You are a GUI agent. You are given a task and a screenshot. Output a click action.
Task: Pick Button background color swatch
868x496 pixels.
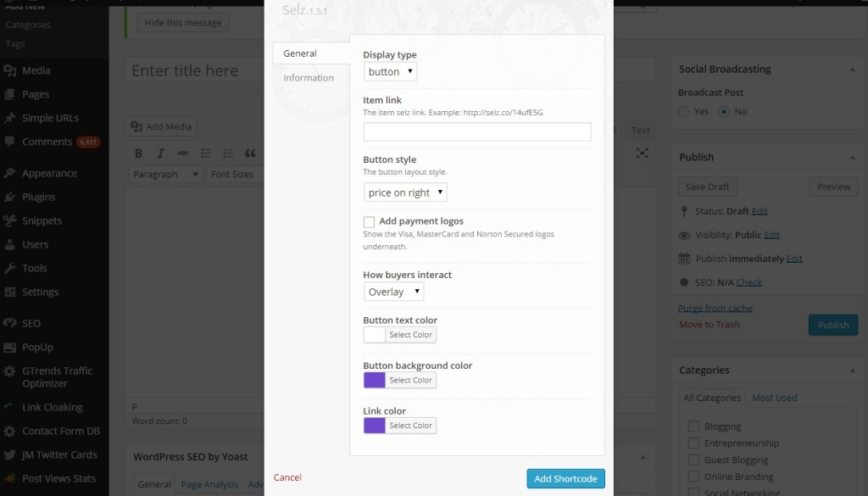[x=374, y=381]
